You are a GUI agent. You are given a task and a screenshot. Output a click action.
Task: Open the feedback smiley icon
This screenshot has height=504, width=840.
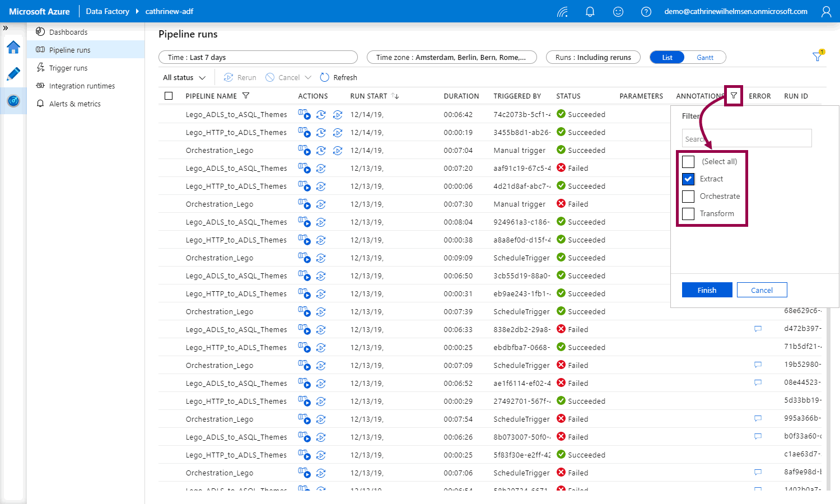click(618, 12)
